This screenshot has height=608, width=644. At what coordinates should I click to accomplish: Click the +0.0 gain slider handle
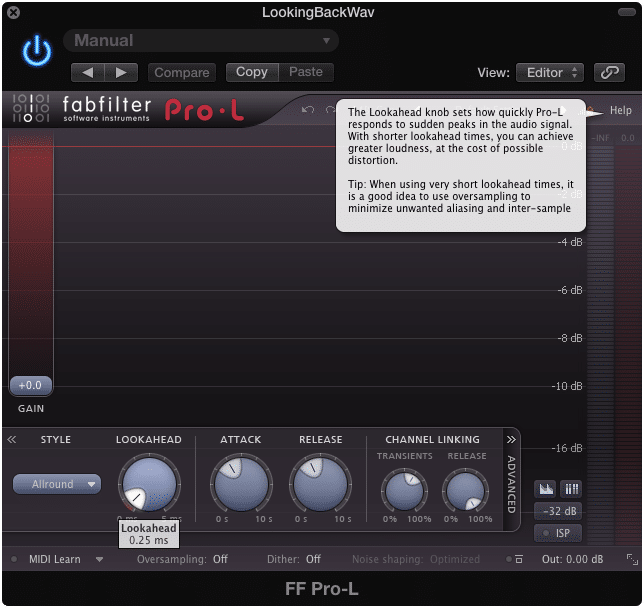31,385
